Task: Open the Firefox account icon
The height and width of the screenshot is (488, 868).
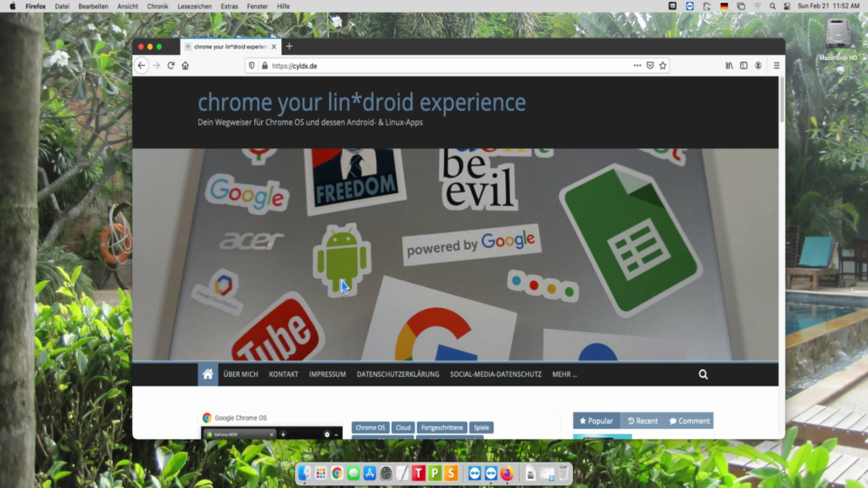Action: (x=758, y=65)
